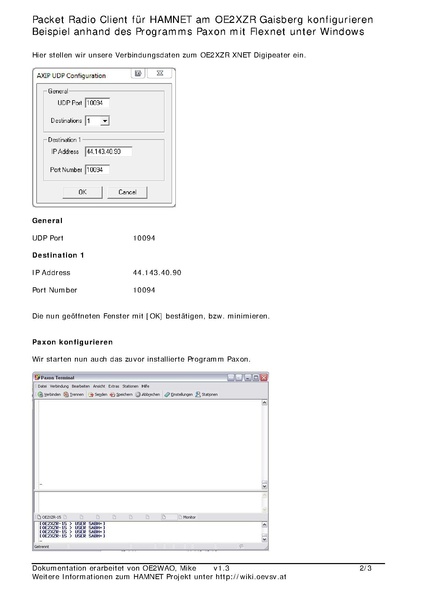
Task: Click scroll-down arrow of Paxon monitor pane
Action: [x=264, y=539]
